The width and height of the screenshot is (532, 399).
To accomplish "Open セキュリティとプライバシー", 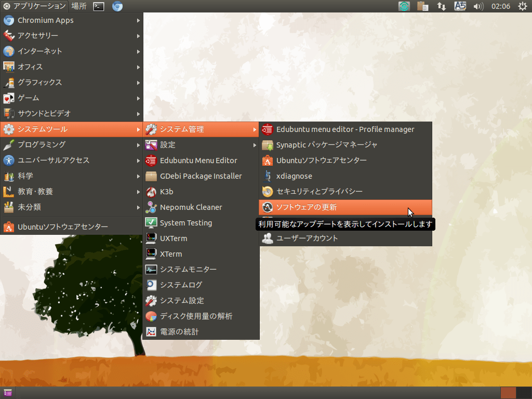I will pos(345,192).
